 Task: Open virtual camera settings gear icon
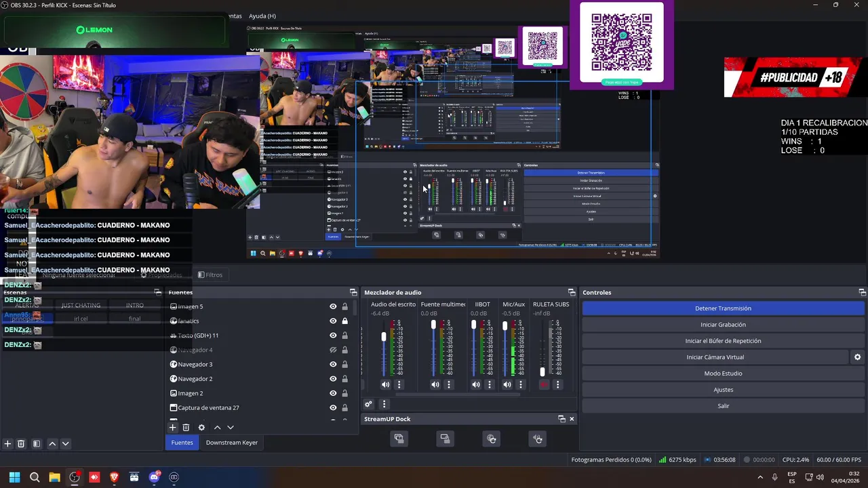857,357
